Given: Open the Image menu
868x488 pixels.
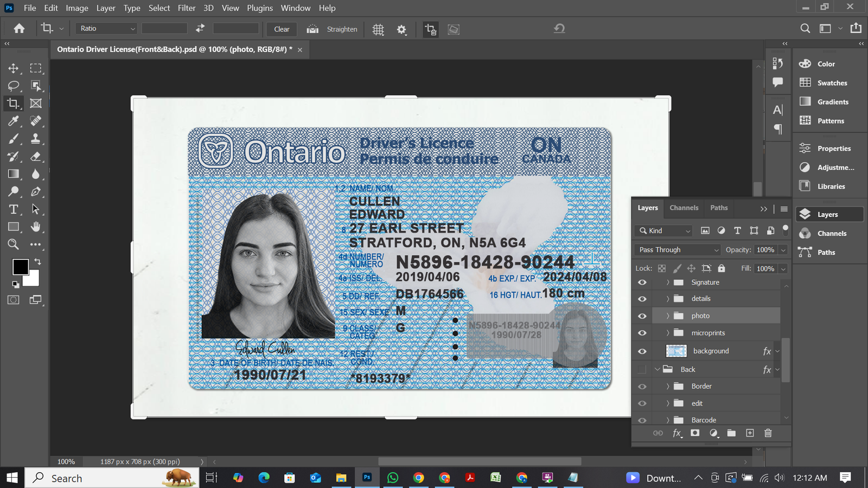Looking at the screenshot, I should point(77,8).
